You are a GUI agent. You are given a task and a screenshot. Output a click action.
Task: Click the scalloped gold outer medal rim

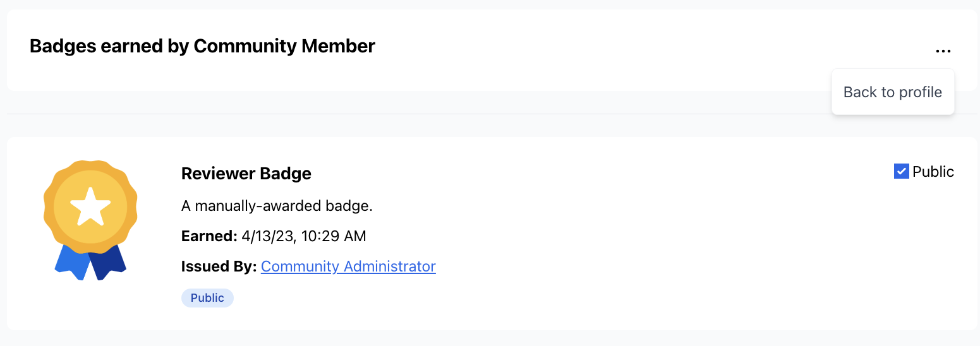[90, 166]
